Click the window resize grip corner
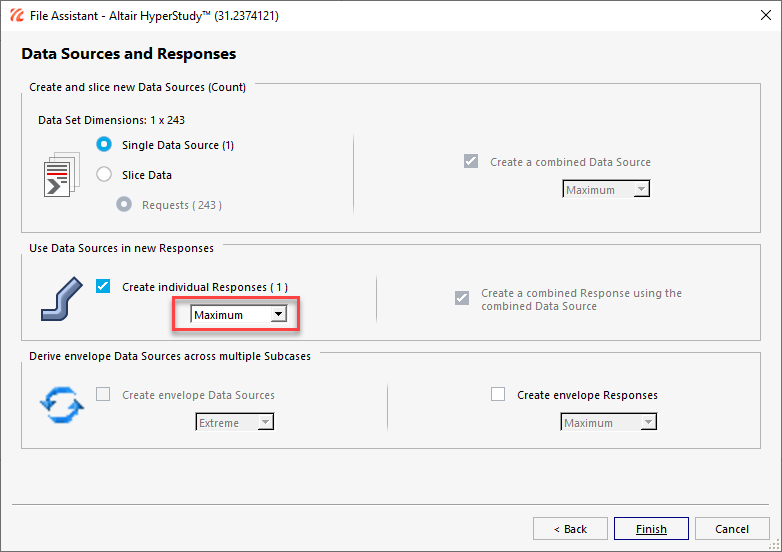Screen dimensions: 782x552 [776, 547]
